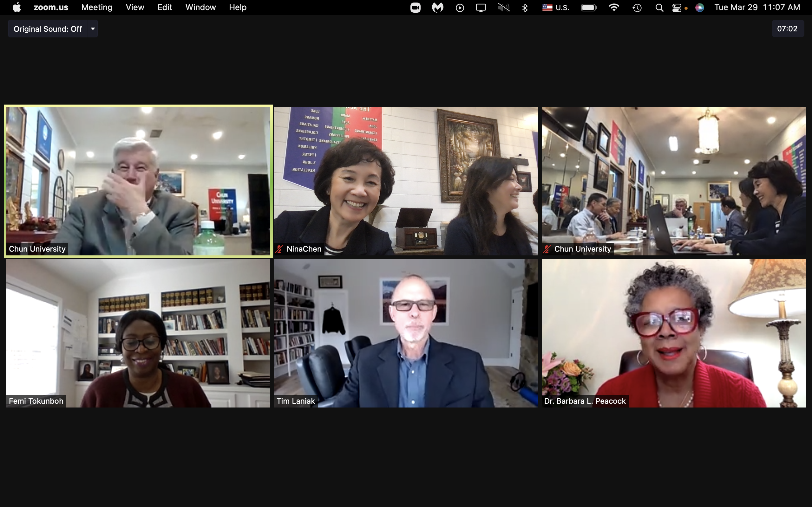Open the Meeting menu
Viewport: 812px width, 507px height.
point(97,7)
